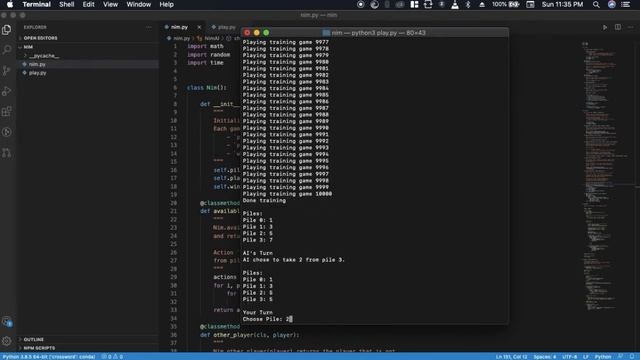Click the eject icon in the menu bar
This screenshot has width=640, height=360.
[x=482, y=4]
